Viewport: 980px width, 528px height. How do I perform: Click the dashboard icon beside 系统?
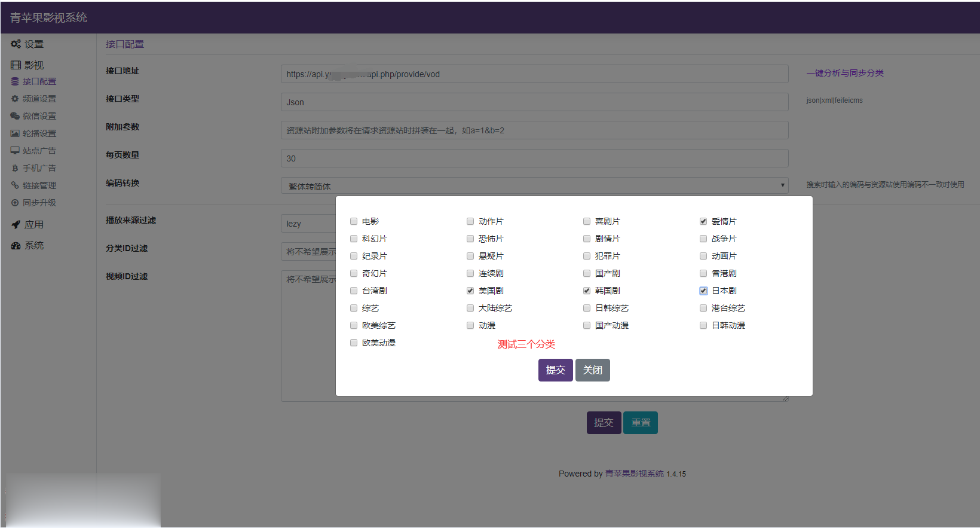tap(16, 246)
